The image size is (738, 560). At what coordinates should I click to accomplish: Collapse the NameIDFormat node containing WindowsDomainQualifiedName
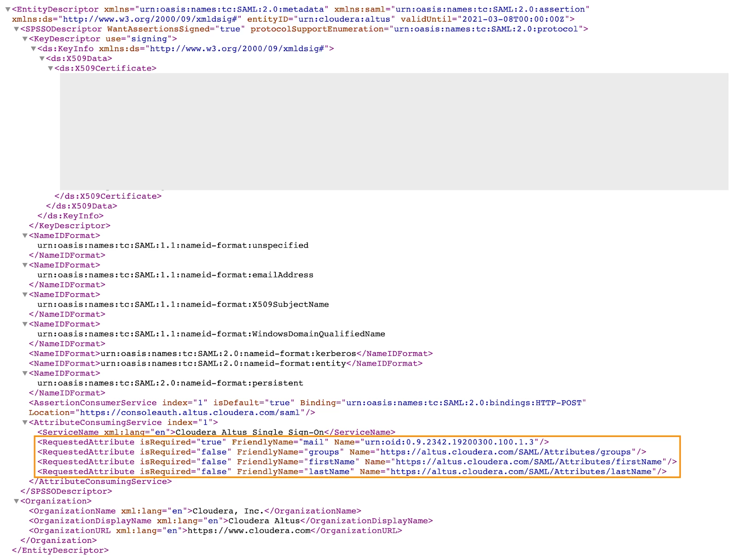[25, 324]
